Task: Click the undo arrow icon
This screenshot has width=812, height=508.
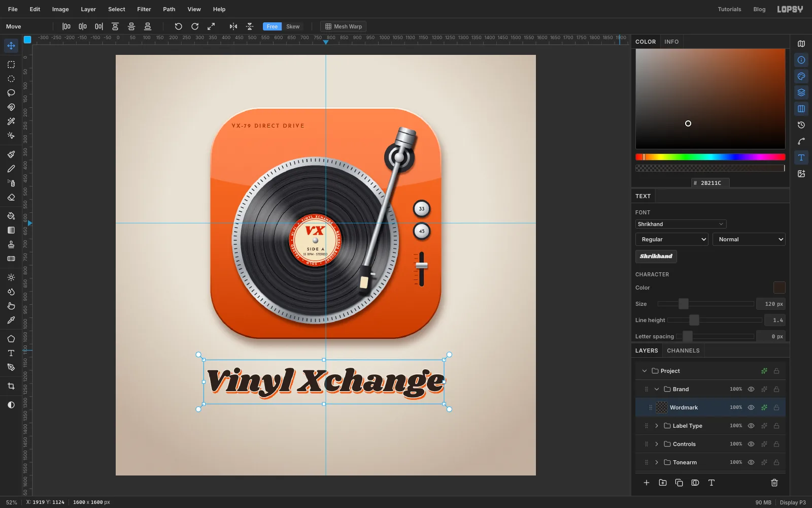Action: pyautogui.click(x=179, y=26)
